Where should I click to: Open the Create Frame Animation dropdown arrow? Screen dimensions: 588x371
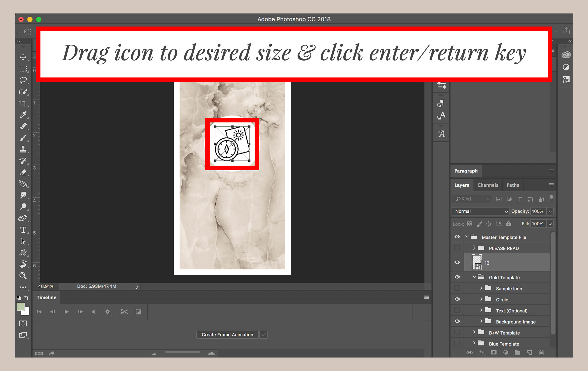[x=263, y=335]
